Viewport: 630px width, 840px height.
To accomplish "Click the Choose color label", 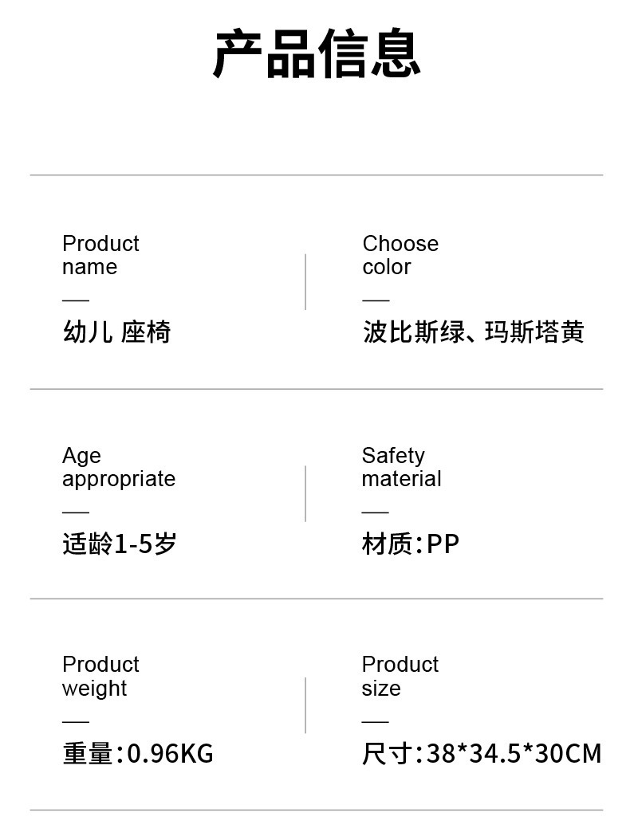I will [x=400, y=255].
